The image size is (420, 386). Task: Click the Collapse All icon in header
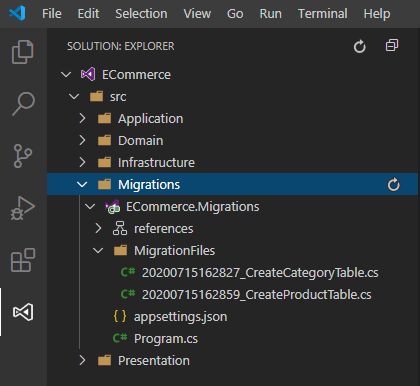click(392, 45)
